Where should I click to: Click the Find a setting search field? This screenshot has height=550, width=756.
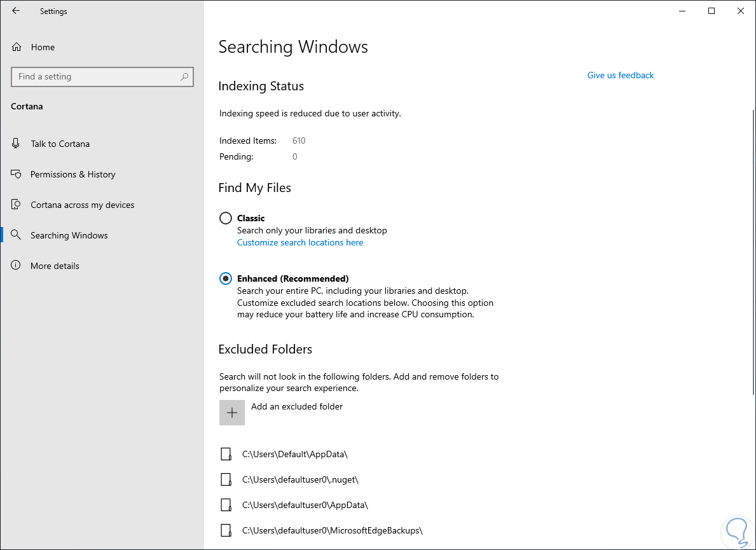(x=95, y=77)
